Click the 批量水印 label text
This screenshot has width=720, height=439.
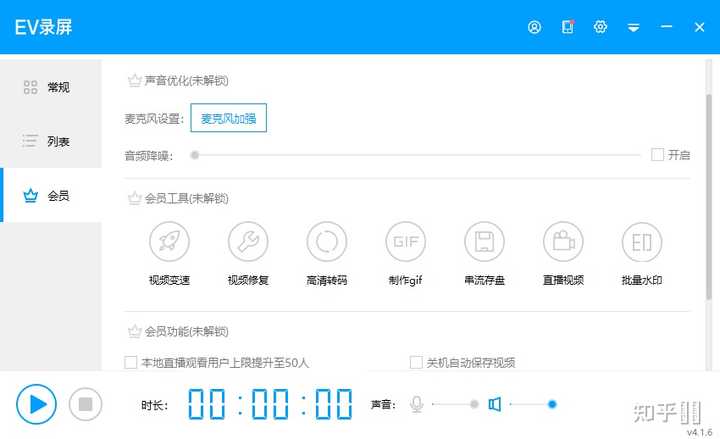(x=641, y=280)
